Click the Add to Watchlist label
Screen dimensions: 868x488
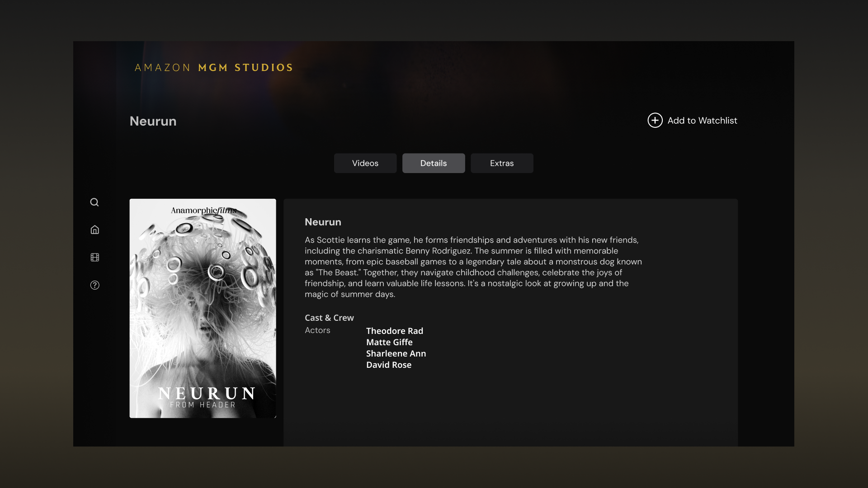pyautogui.click(x=702, y=121)
